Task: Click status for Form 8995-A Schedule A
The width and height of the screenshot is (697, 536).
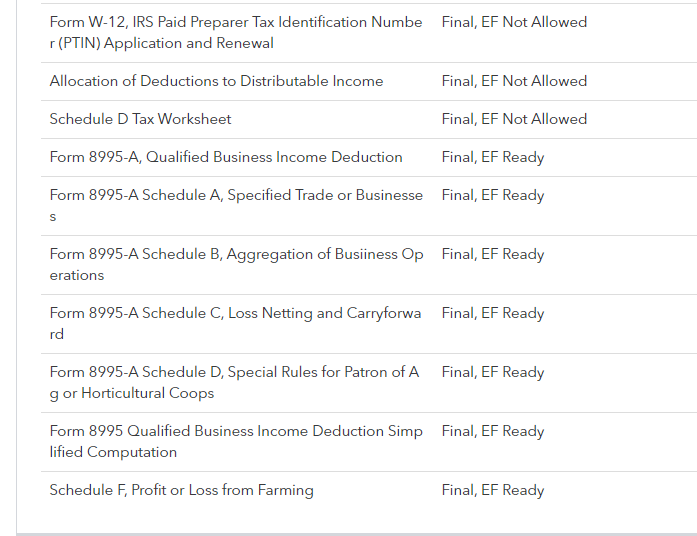Action: tap(493, 195)
